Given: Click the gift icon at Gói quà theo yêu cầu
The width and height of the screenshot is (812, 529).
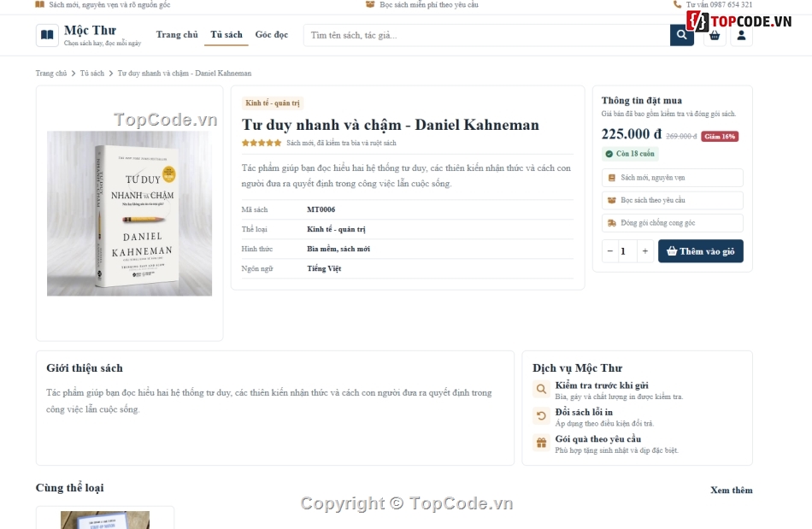Looking at the screenshot, I should point(541,443).
